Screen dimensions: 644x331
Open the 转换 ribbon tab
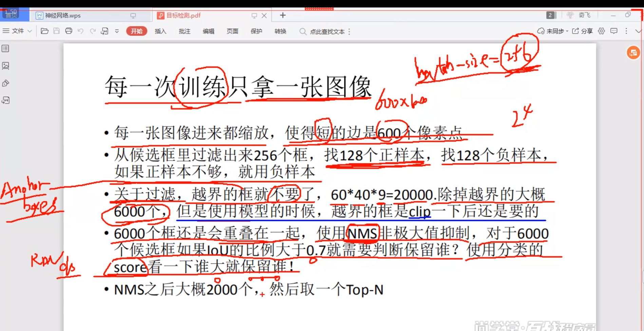[x=280, y=31]
